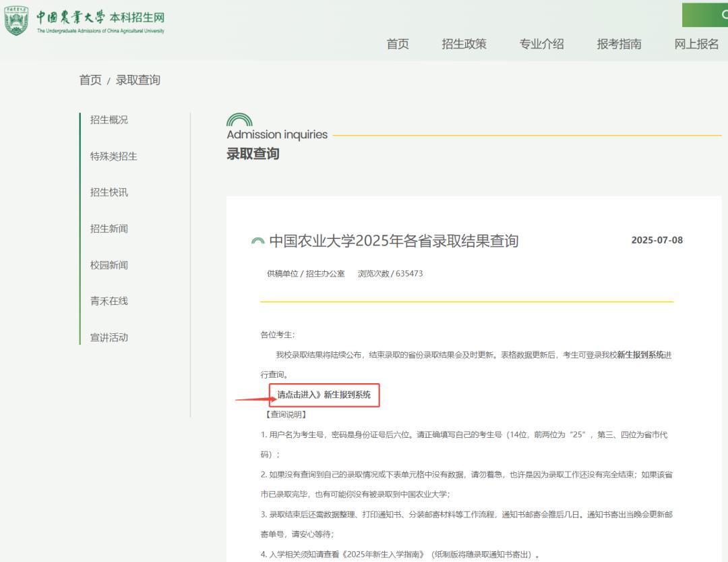The height and width of the screenshot is (562, 728).
Task: Open the 招生政策 navigation menu
Action: click(464, 44)
